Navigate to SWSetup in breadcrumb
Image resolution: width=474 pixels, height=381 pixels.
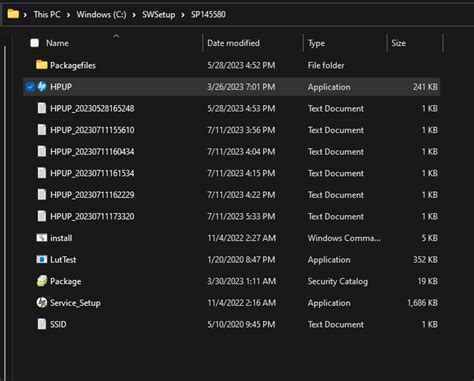(x=159, y=15)
